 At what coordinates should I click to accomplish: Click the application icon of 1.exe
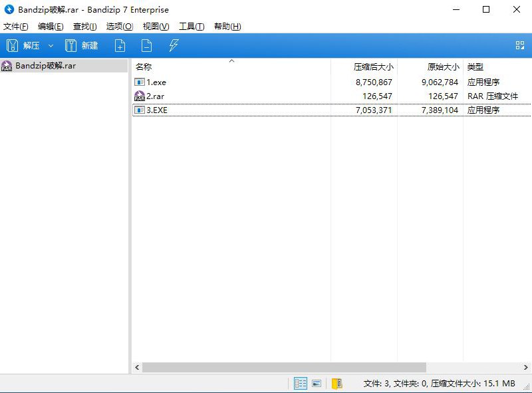coord(140,82)
